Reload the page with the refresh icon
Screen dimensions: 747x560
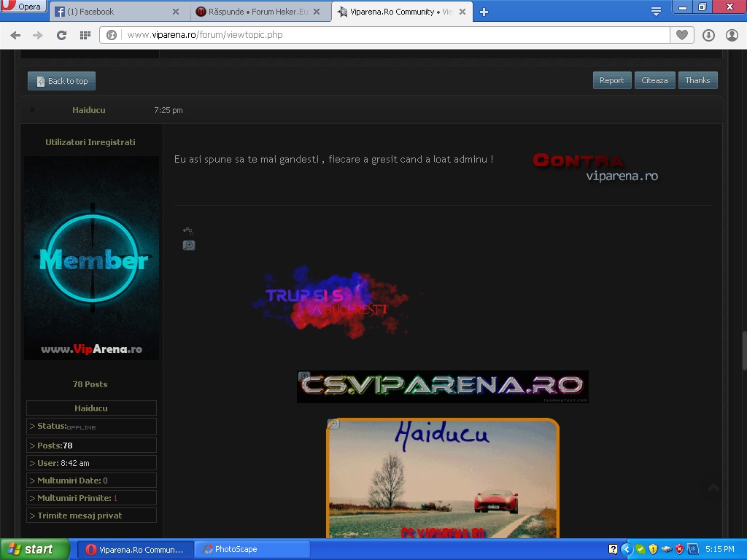(61, 35)
